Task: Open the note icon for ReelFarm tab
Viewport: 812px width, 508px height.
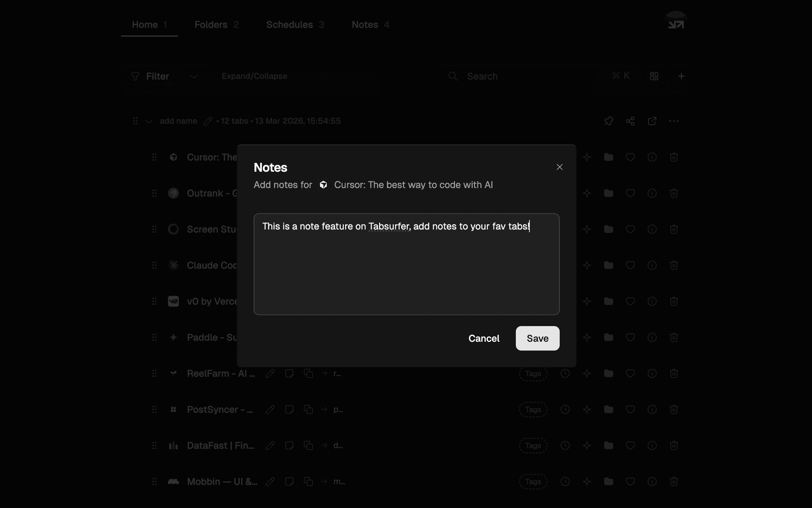Action: (x=289, y=373)
